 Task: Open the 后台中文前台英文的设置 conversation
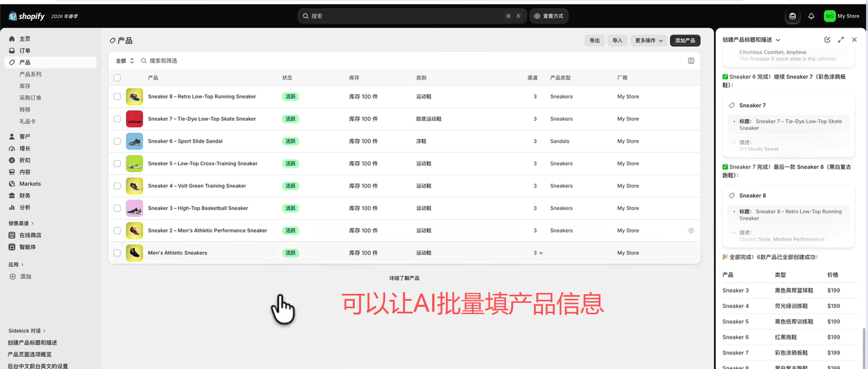(38, 366)
